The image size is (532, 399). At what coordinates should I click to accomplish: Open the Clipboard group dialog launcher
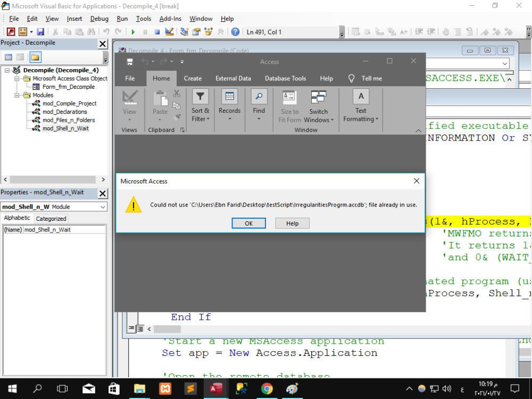(x=182, y=130)
